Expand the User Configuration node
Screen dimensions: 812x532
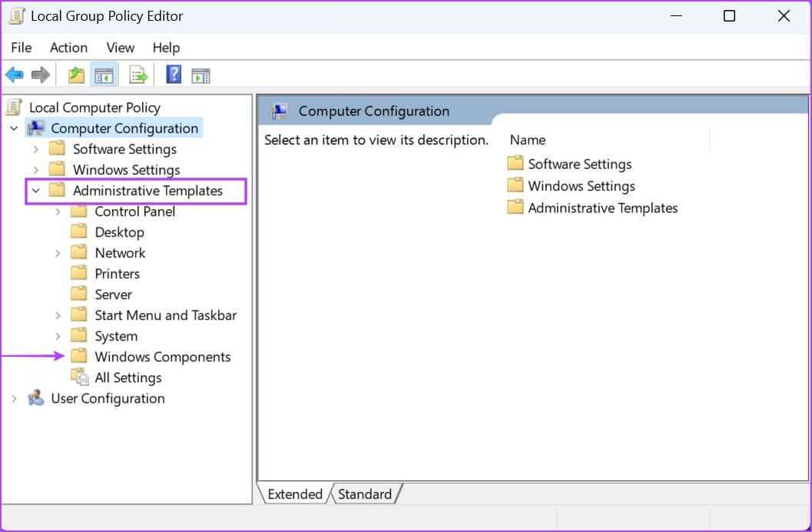tap(14, 398)
